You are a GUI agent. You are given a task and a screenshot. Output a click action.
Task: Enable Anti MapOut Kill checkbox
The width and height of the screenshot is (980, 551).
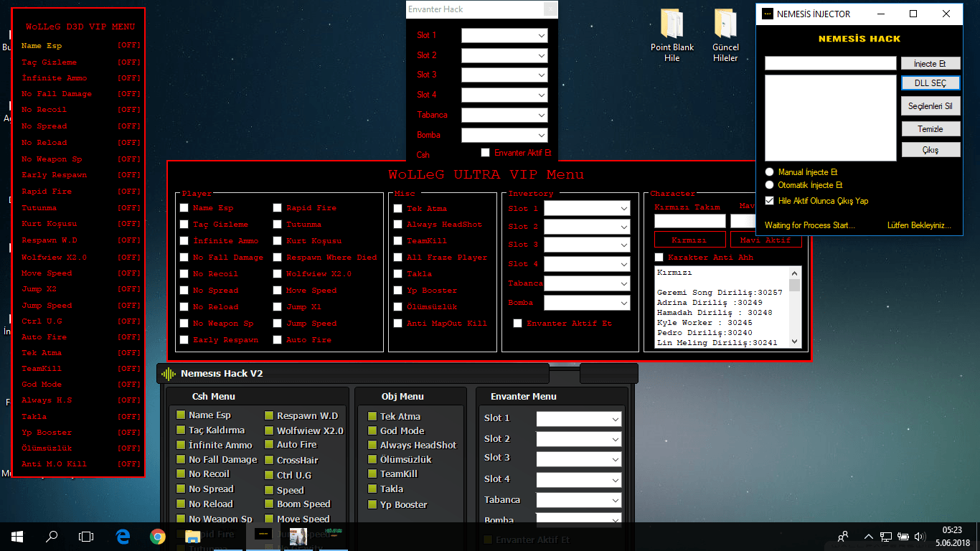(398, 324)
